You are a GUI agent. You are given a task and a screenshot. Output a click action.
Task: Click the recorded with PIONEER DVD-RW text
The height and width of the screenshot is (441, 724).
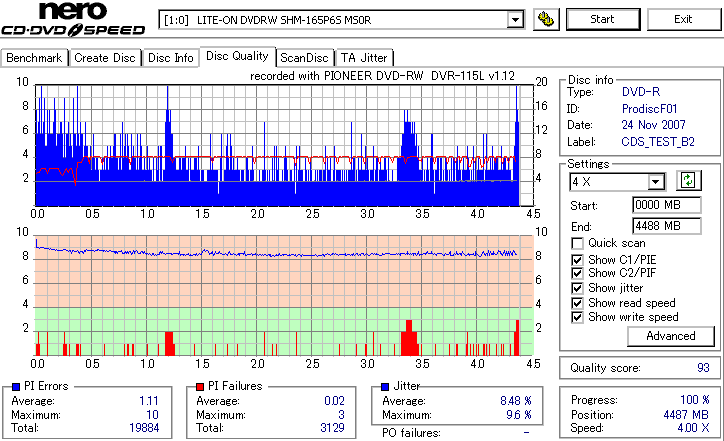382,76
